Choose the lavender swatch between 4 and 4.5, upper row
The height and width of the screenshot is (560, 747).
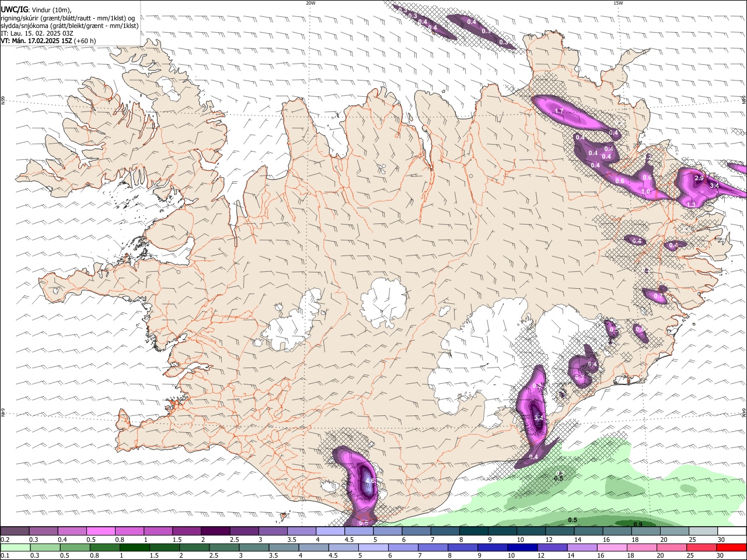pos(330,531)
